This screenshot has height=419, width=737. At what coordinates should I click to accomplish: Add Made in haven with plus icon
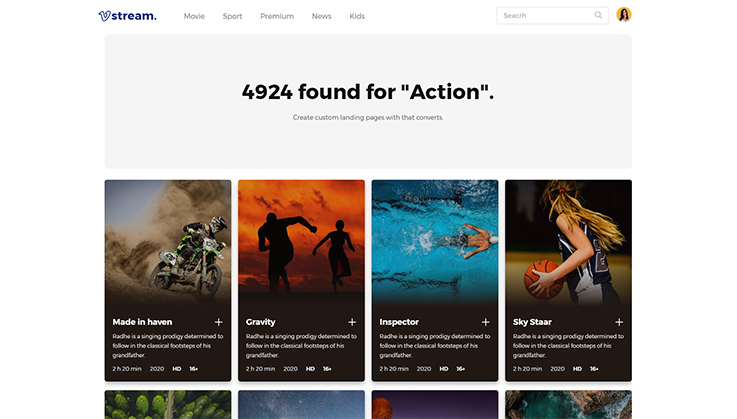click(219, 322)
